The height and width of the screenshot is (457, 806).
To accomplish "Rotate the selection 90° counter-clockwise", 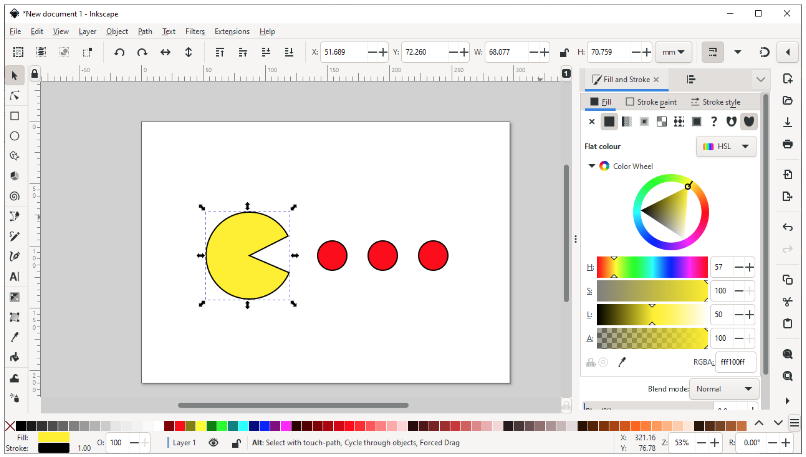I will pyautogui.click(x=119, y=52).
